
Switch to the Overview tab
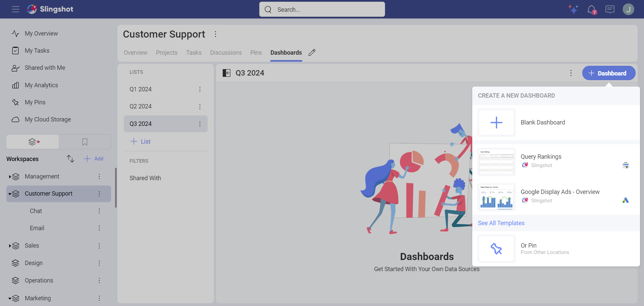coord(136,53)
